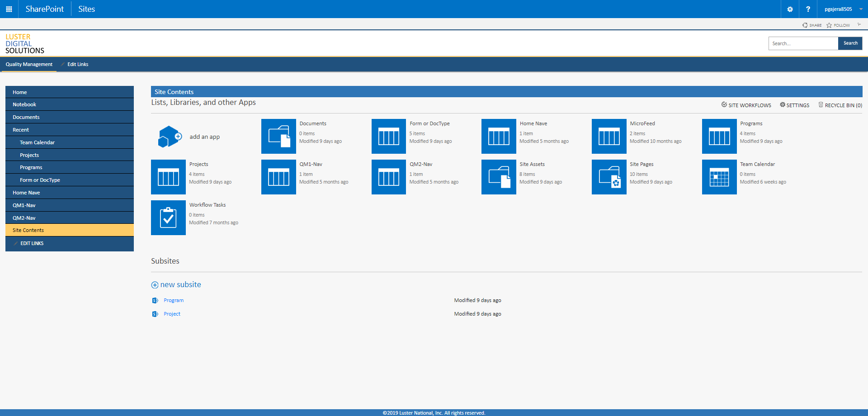This screenshot has width=868, height=416.
Task: Click the help question mark icon
Action: (808, 9)
